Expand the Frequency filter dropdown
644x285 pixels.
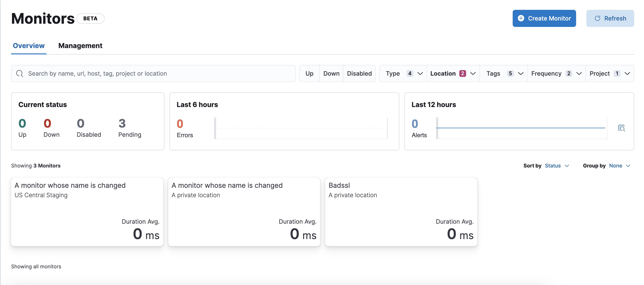point(556,73)
